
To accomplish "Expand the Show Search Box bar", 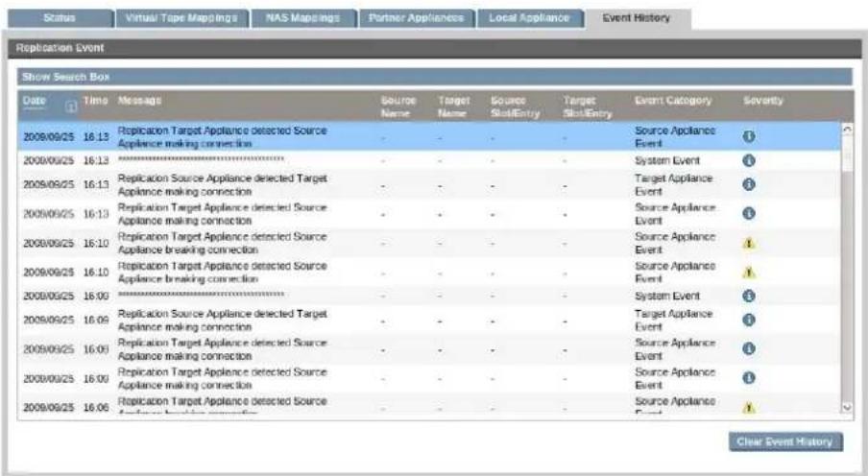I will 435,77.
